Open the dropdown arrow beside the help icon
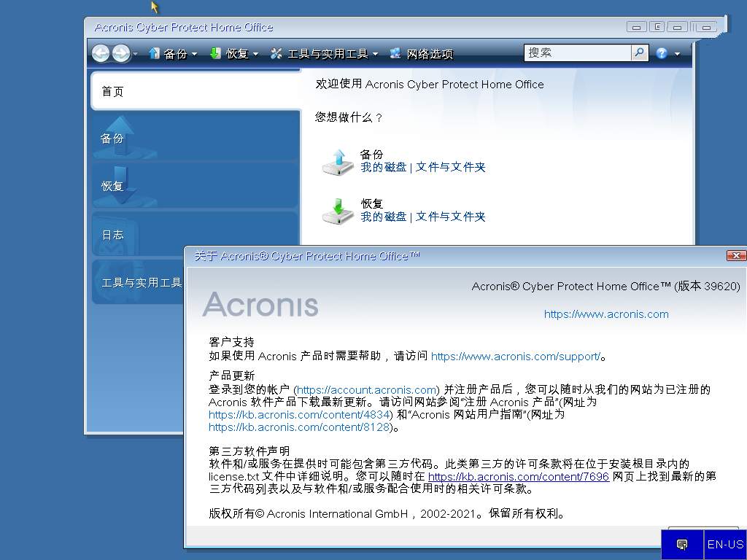 (677, 54)
